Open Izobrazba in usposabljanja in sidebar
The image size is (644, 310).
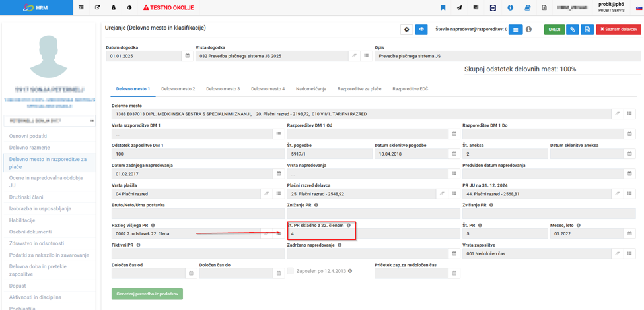[x=40, y=208]
